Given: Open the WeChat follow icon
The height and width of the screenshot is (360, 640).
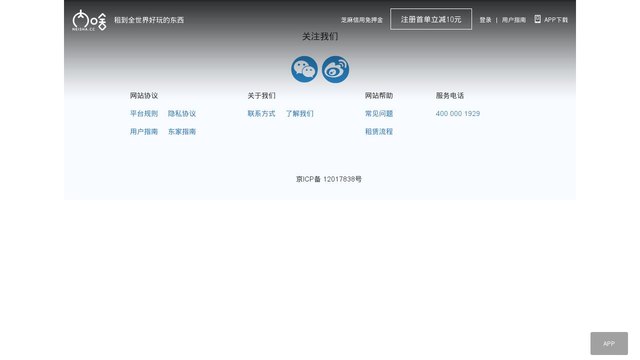Looking at the screenshot, I should [x=304, y=69].
